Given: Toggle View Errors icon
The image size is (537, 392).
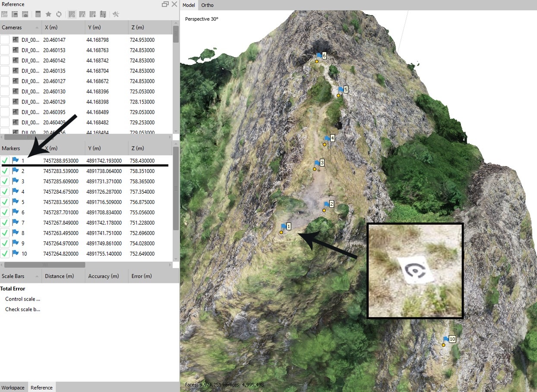Looking at the screenshot, I should point(92,14).
